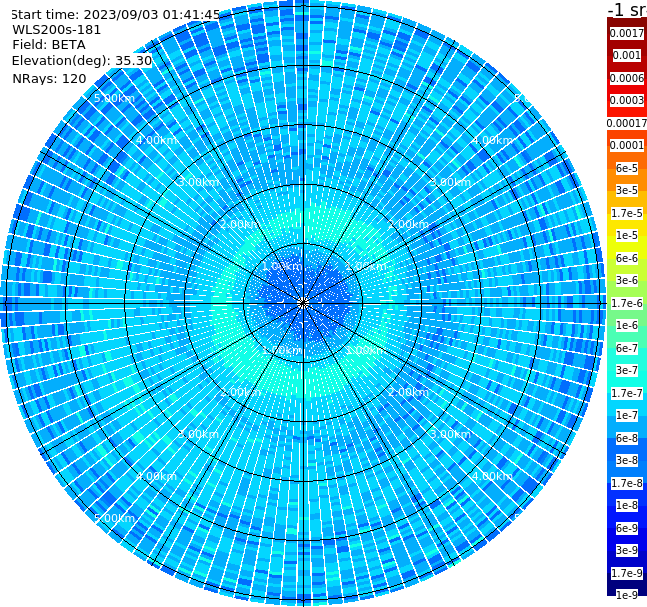Screen dimensions: 647x607
Task: Click the 0.0017 colorbar label
Action: click(627, 33)
